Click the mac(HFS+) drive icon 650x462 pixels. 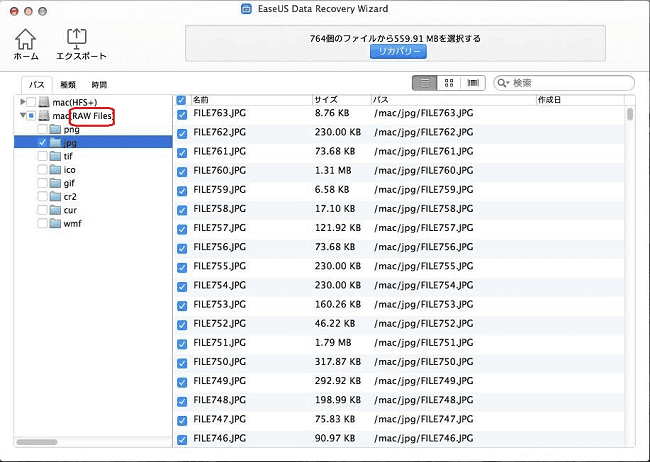[x=44, y=102]
